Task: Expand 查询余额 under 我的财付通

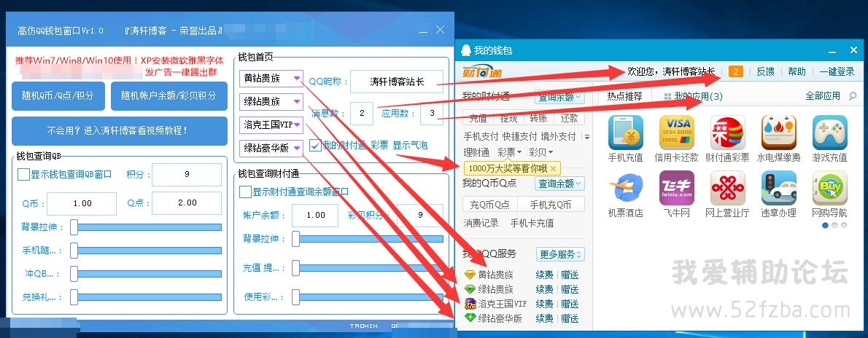Action: click(559, 97)
